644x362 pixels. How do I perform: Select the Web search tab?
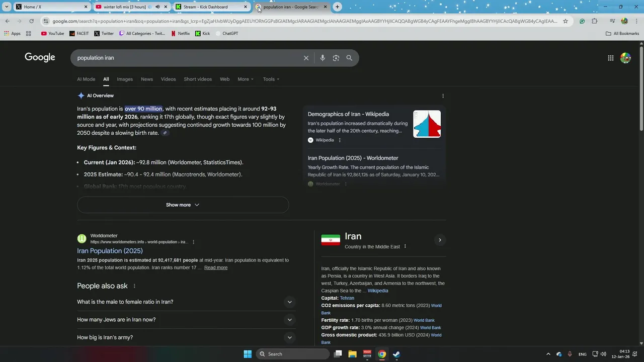tap(224, 79)
